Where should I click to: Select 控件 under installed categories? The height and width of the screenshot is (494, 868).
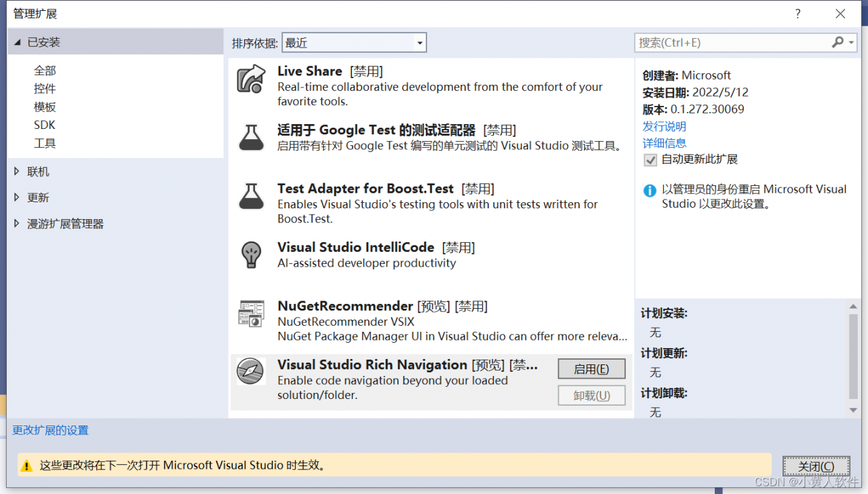pos(45,89)
